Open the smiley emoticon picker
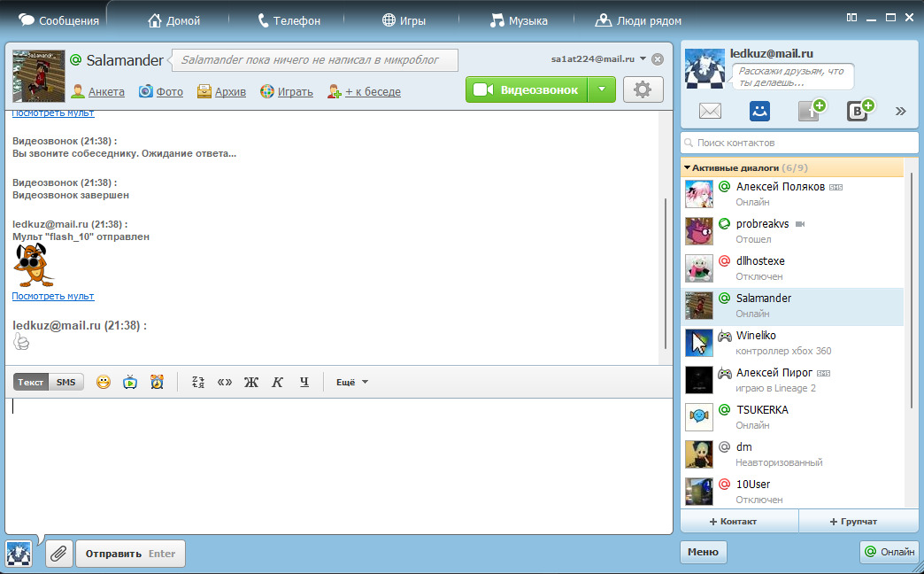Screen dimensions: 924x574 click(104, 383)
